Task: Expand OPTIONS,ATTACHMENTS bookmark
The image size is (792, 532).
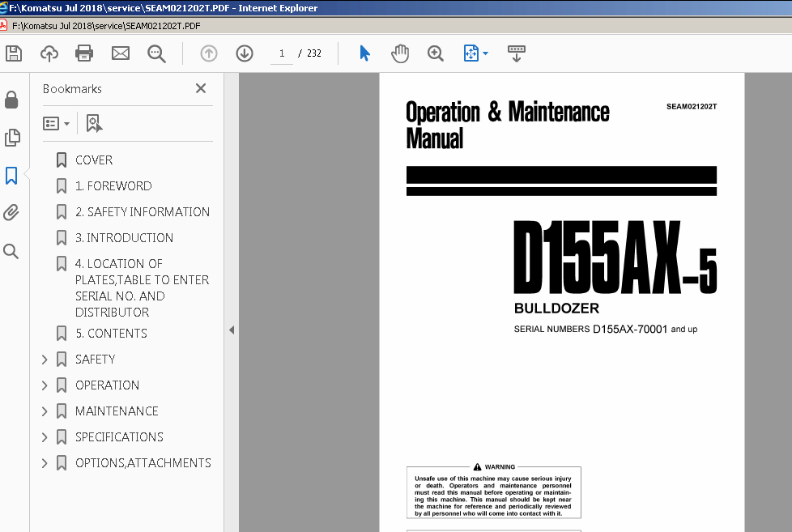Action: [x=45, y=463]
